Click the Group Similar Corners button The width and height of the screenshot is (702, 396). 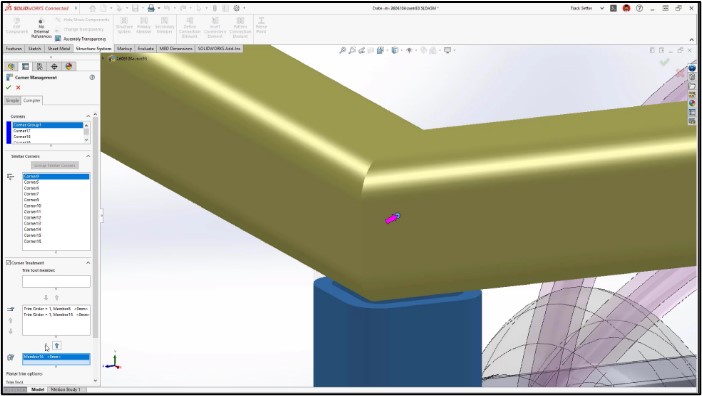[55, 166]
